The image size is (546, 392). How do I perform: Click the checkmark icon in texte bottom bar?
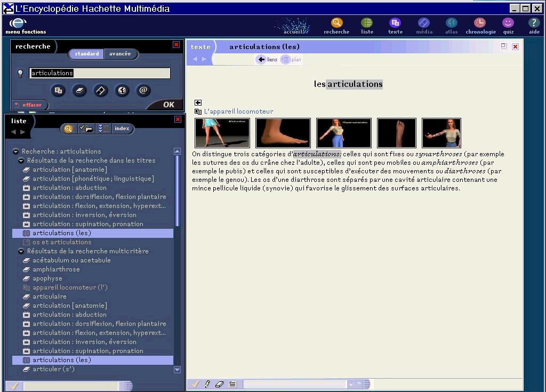pyautogui.click(x=195, y=384)
